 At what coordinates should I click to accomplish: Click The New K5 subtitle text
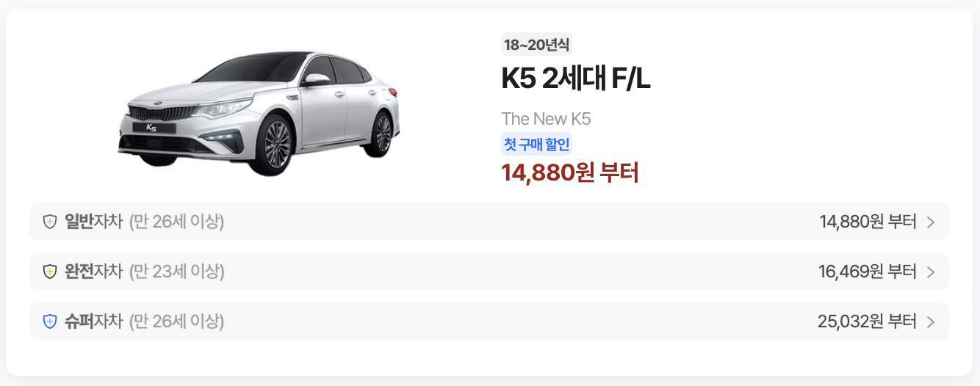pos(547,119)
